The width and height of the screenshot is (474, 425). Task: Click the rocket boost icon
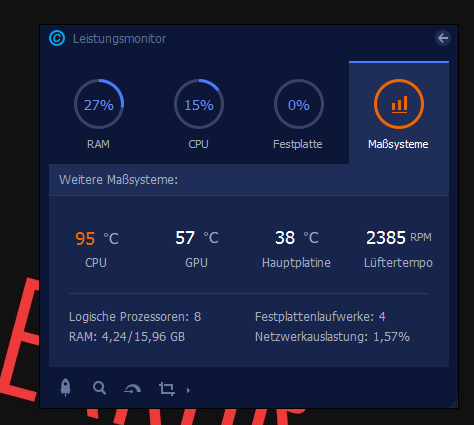coord(66,388)
